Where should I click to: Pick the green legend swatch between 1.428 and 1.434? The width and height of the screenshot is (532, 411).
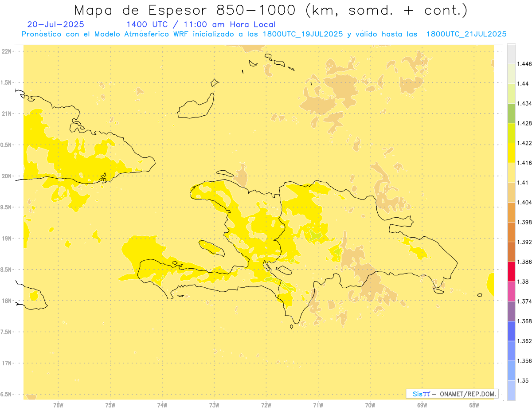[511, 113]
